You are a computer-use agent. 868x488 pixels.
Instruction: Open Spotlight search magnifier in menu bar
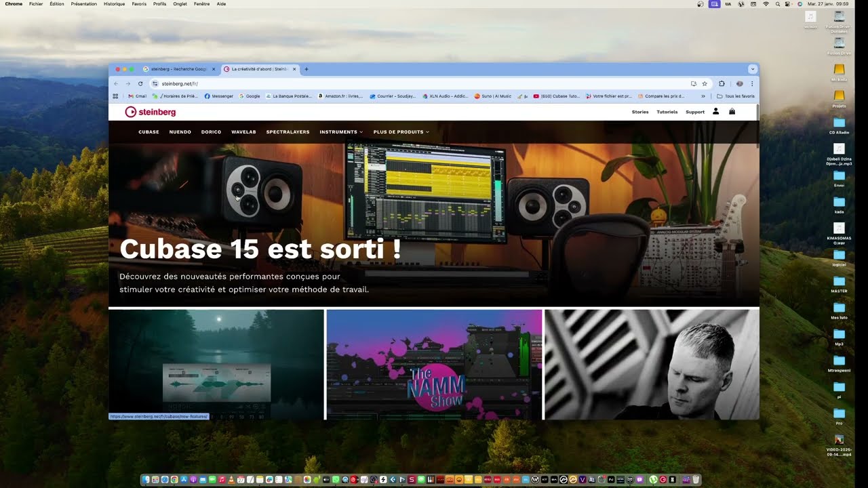pos(778,4)
